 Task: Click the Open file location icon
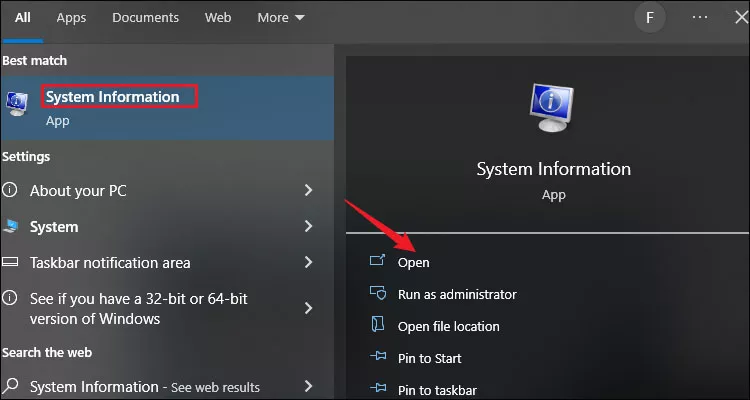[377, 324]
